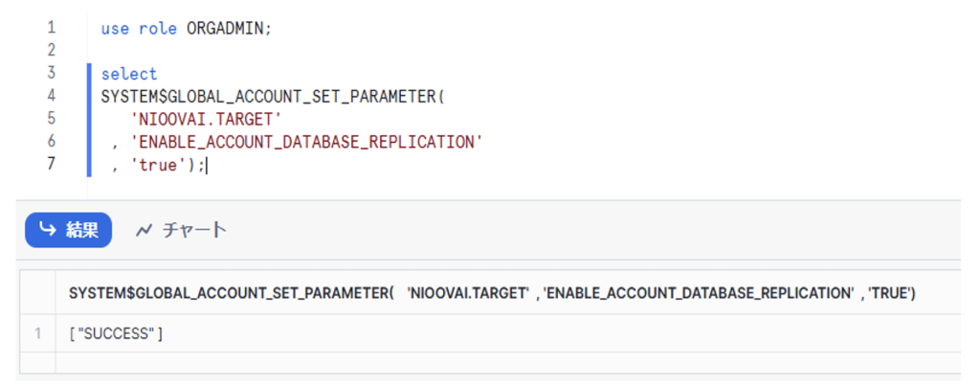Click 'ENABLE_ACCOUNT_DATABASE_REPLICATION' string in the editor

(x=306, y=143)
